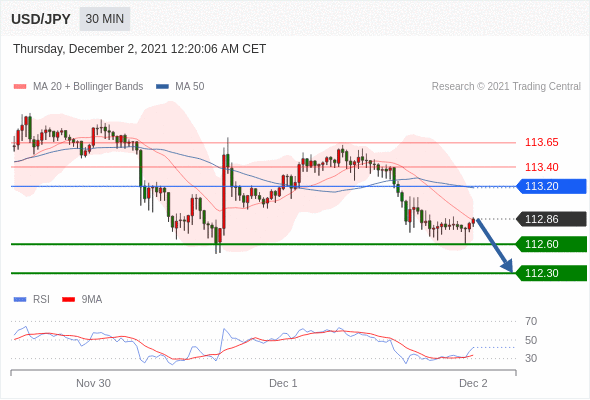Viewport: 590px width, 400px height.
Task: Click the RSI 70 level label
Action: (x=531, y=321)
